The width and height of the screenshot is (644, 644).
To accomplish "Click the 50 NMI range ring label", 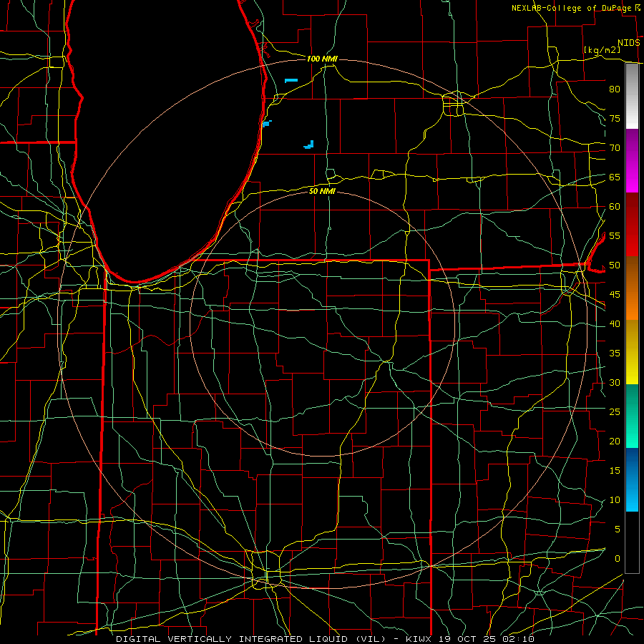I will click(x=322, y=191).
